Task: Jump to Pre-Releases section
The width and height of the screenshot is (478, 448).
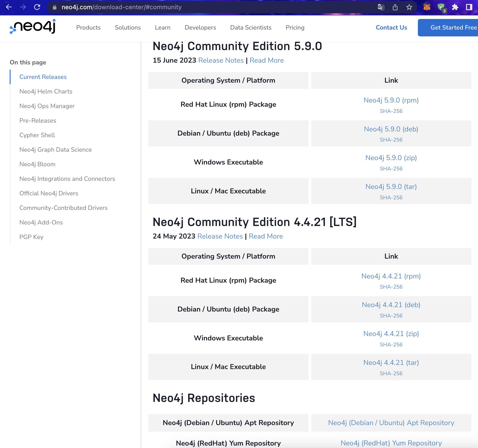Action: 38,121
